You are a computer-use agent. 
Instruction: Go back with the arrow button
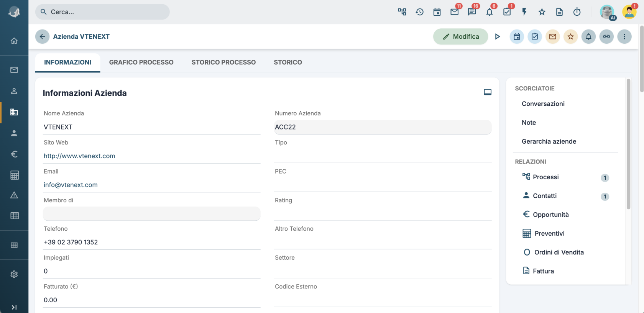pos(43,36)
